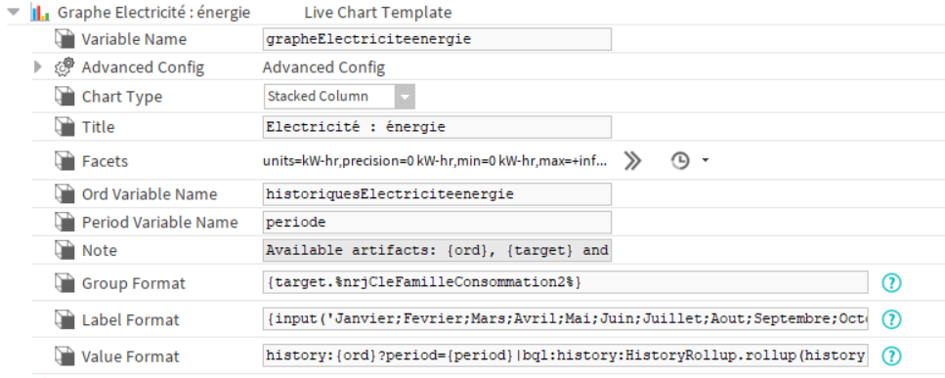Expand the Advanced Config row arrow

click(x=37, y=68)
